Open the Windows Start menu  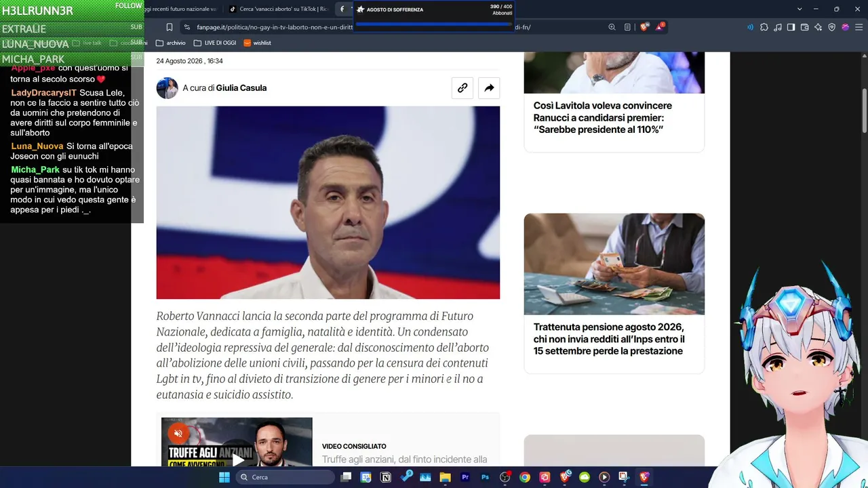coord(224,477)
